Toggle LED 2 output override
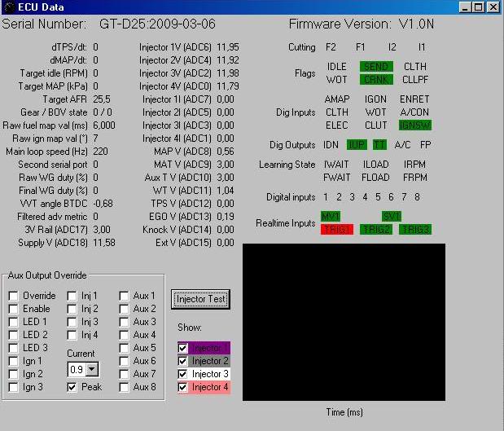This screenshot has height=431, width=504. [x=13, y=335]
